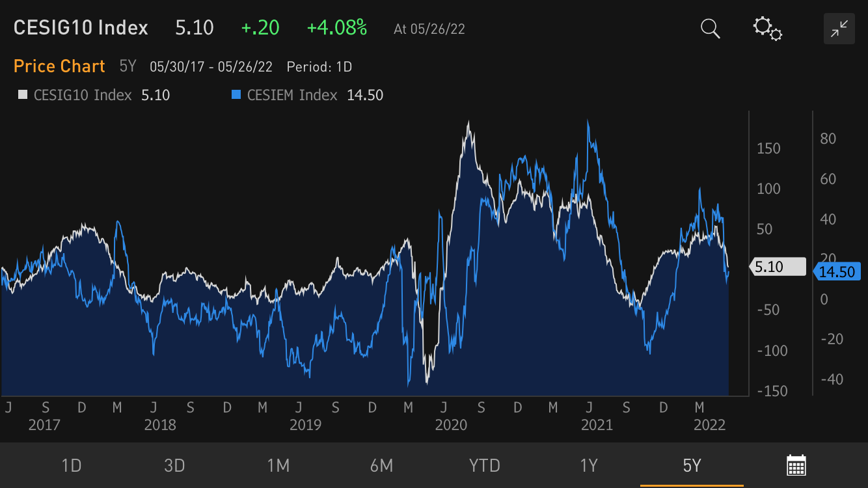
Task: Click the CESIG10 Index header title
Action: (x=81, y=28)
